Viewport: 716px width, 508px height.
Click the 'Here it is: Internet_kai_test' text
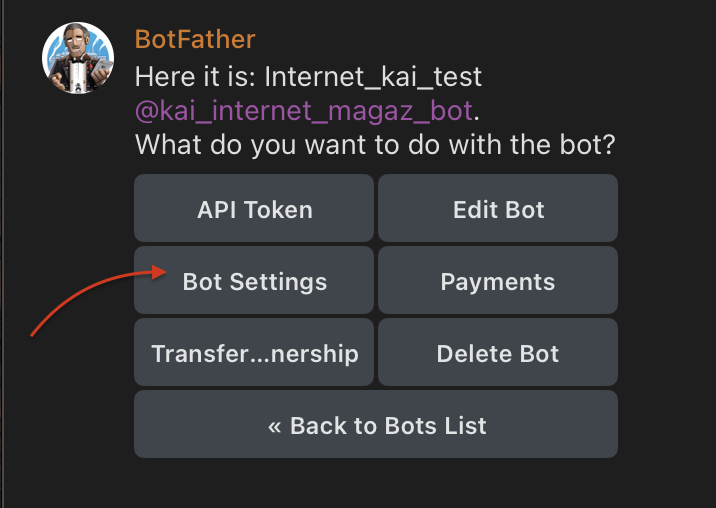point(308,76)
